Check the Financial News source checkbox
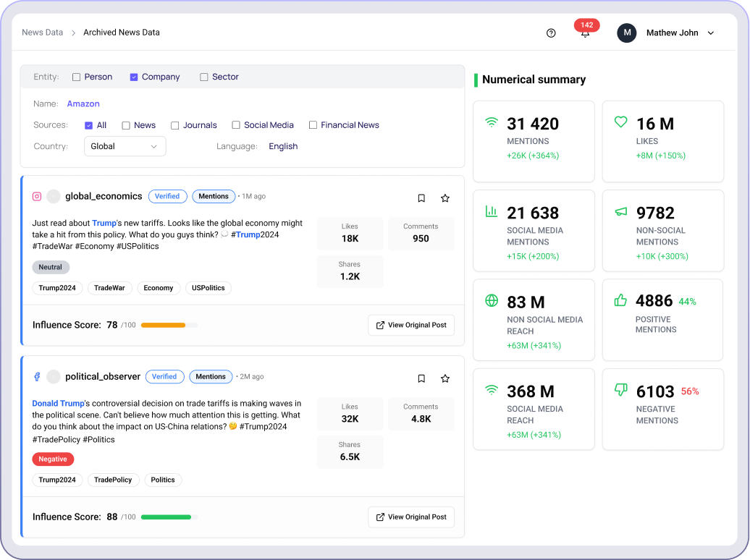Viewport: 750px width, 560px height. click(313, 125)
